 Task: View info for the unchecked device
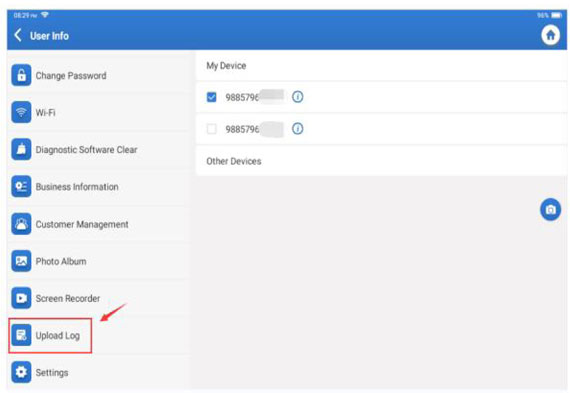[x=297, y=129]
